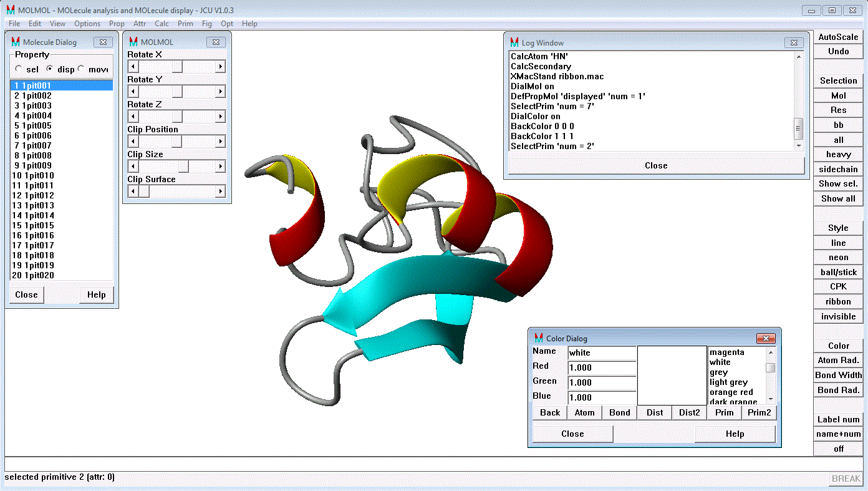This screenshot has width=868, height=491.
Task: Apply ribbon style to the molecule
Action: (x=837, y=301)
